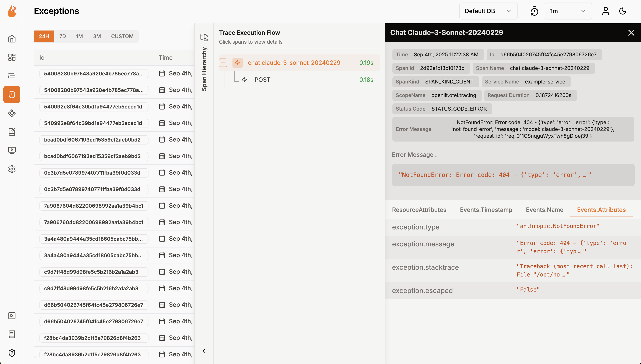Viewport: 641px width, 364px height.
Task: Click the Service Name example-service chip
Action: [x=526, y=82]
